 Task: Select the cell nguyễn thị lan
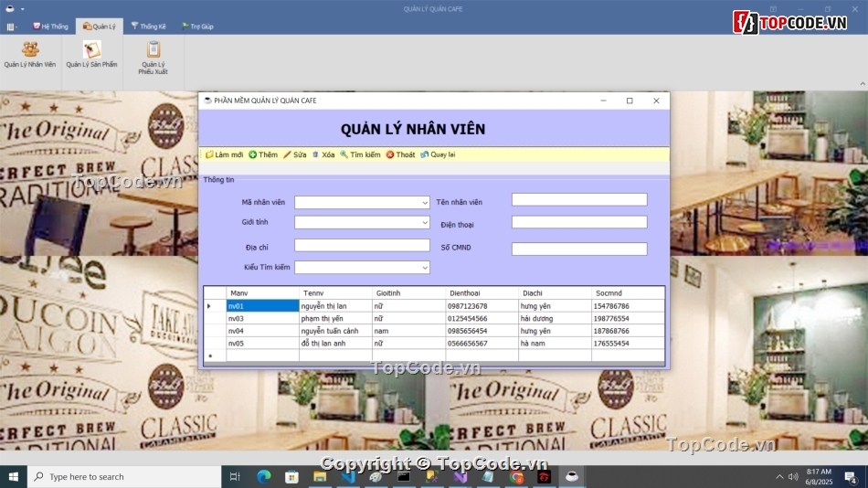pyautogui.click(x=335, y=306)
